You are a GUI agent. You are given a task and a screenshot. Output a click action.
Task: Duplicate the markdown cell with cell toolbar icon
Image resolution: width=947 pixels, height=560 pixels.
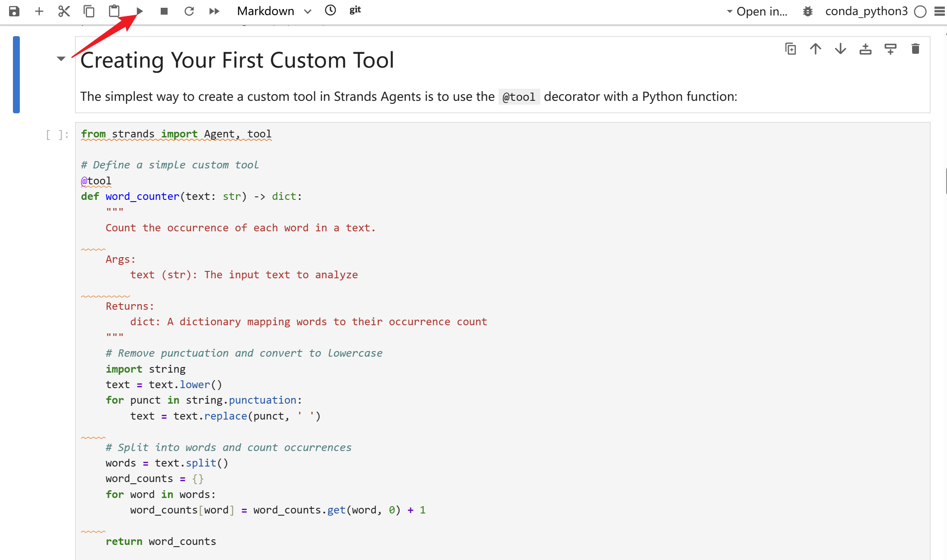tap(791, 49)
